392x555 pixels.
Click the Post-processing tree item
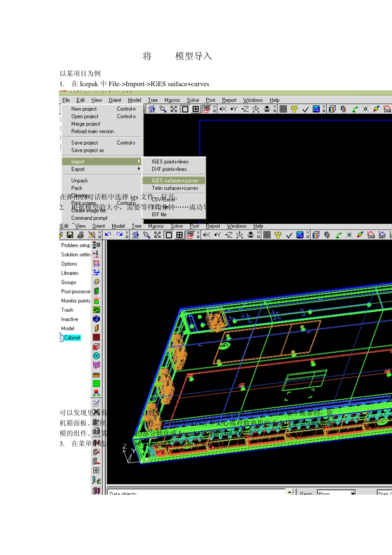pyautogui.click(x=76, y=292)
